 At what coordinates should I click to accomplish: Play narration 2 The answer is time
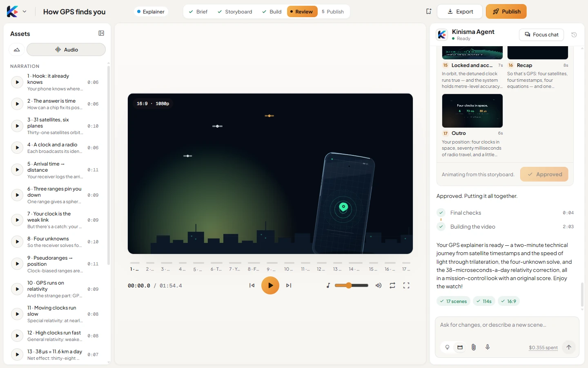tap(17, 104)
